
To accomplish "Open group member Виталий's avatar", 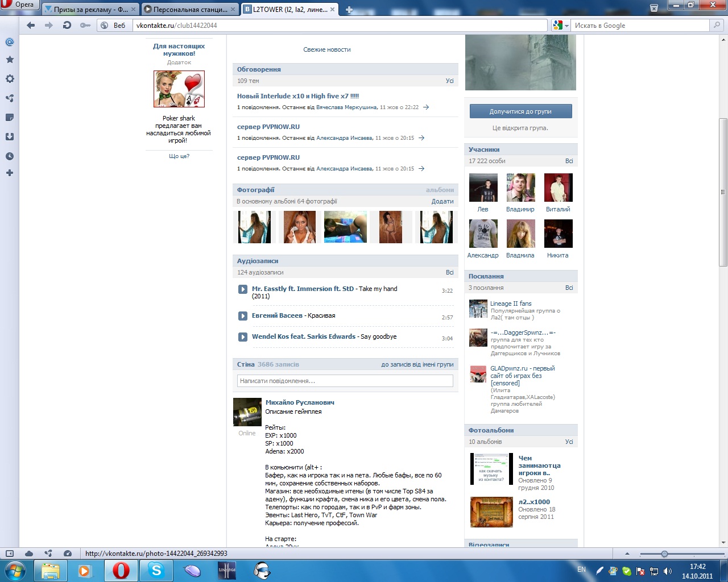I will pyautogui.click(x=558, y=188).
